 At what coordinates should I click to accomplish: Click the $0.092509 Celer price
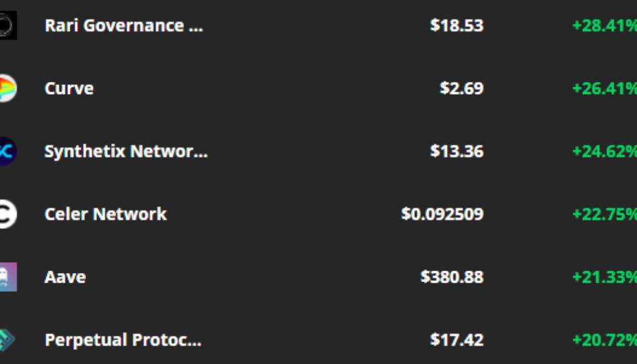click(442, 214)
